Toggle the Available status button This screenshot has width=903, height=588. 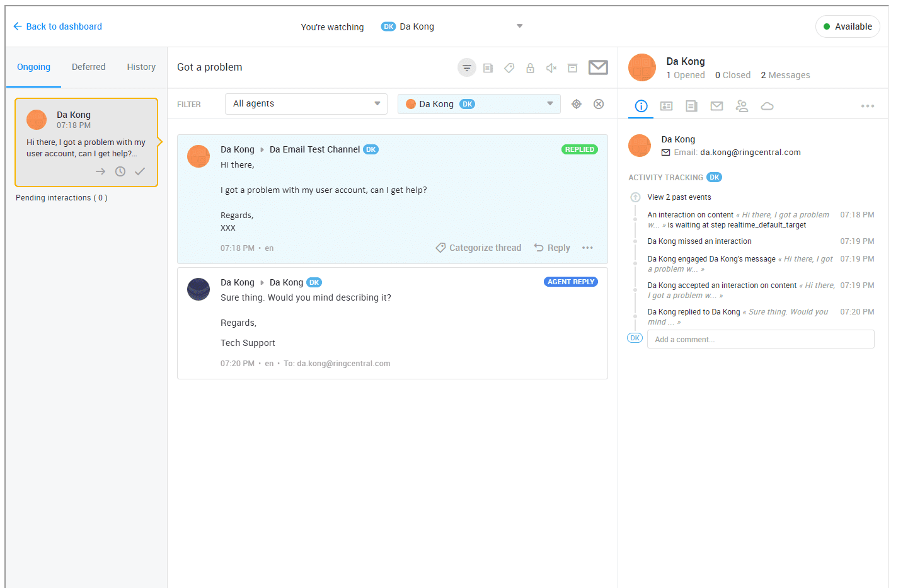pyautogui.click(x=848, y=26)
